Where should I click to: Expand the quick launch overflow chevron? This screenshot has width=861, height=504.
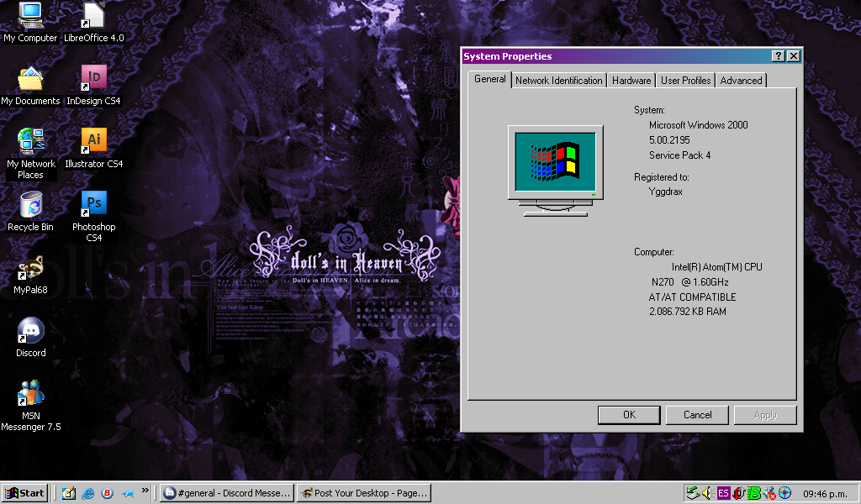click(145, 491)
